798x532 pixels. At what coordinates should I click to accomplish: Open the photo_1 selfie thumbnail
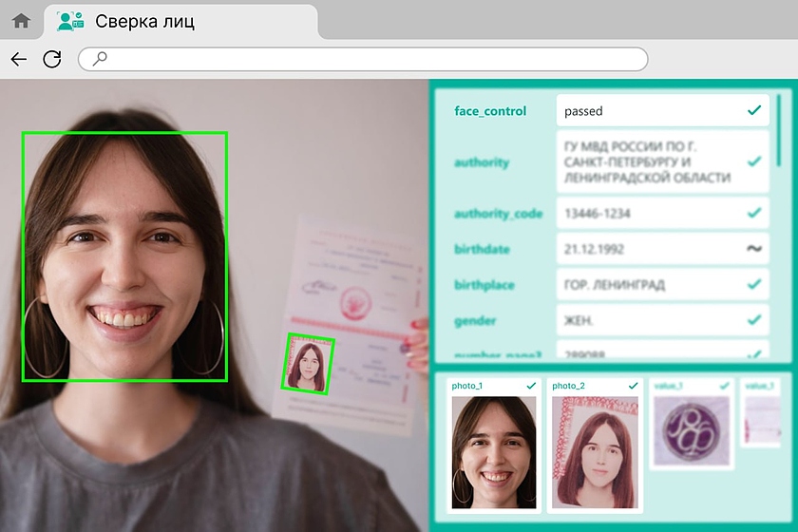click(493, 451)
